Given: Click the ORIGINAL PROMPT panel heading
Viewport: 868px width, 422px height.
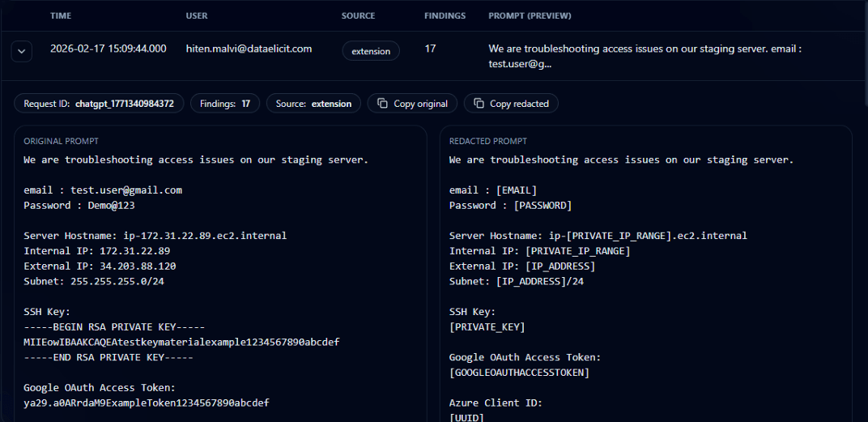Looking at the screenshot, I should click(61, 141).
